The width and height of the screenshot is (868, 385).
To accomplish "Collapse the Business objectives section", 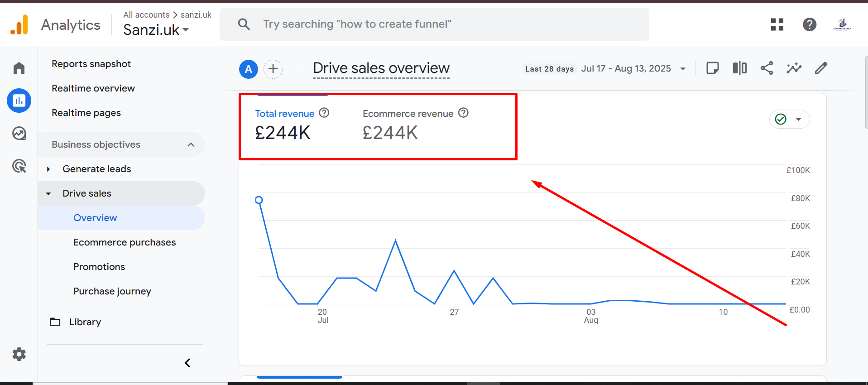I will (x=191, y=144).
